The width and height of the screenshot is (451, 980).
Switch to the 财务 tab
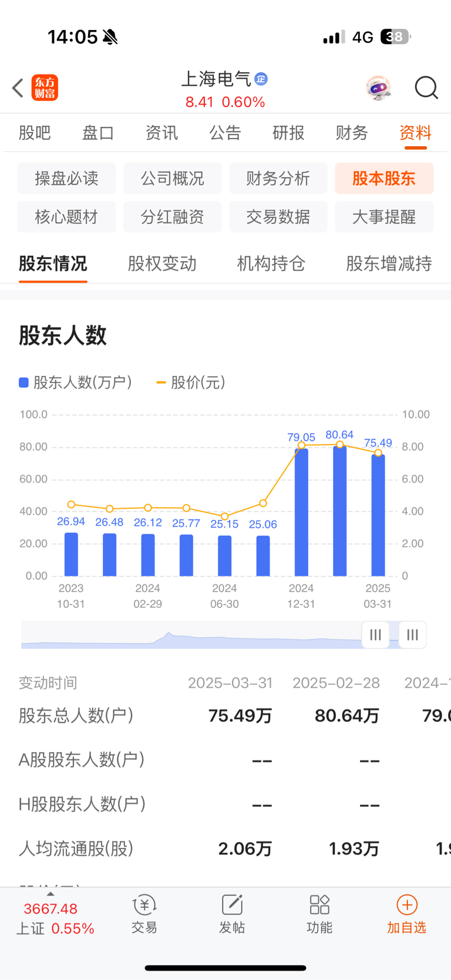[352, 133]
